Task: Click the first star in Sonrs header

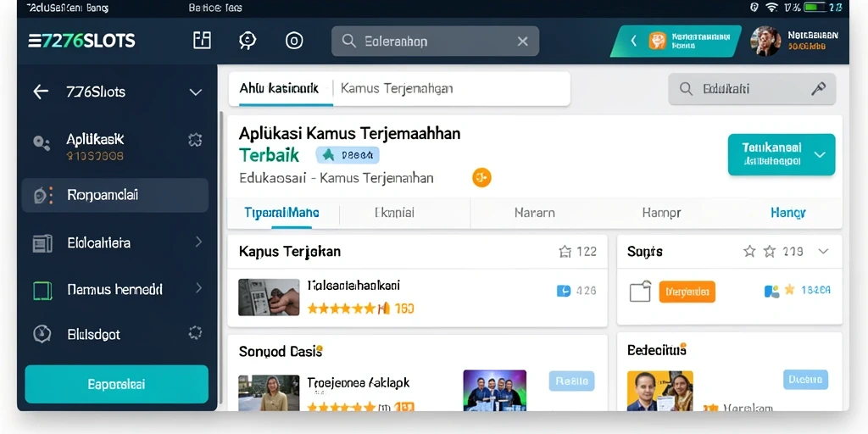Action: [749, 252]
